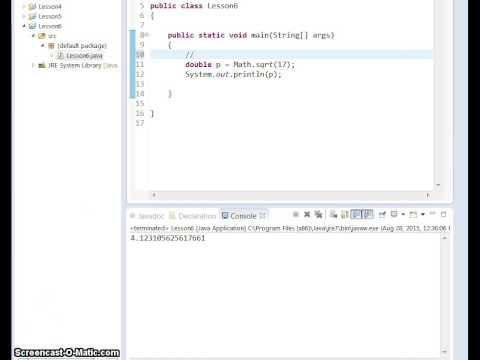The image size is (480, 360).
Task: Click the Lesson6.java file icon
Action: pos(60,55)
